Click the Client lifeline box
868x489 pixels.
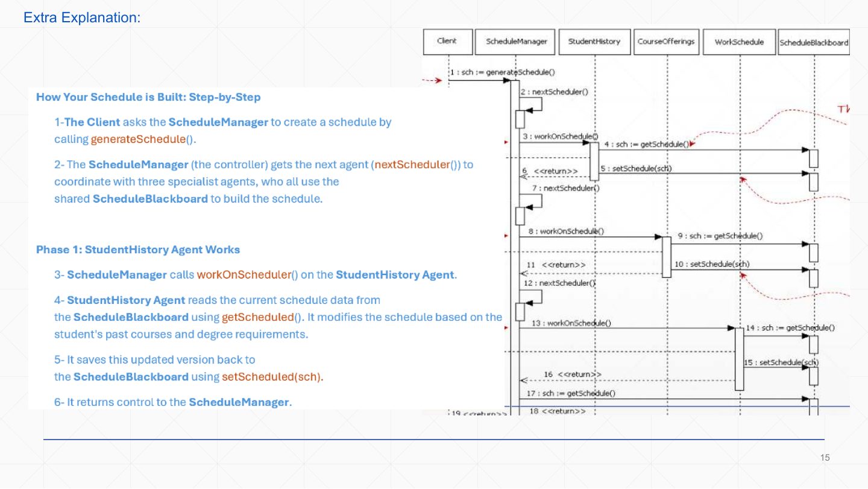(447, 42)
